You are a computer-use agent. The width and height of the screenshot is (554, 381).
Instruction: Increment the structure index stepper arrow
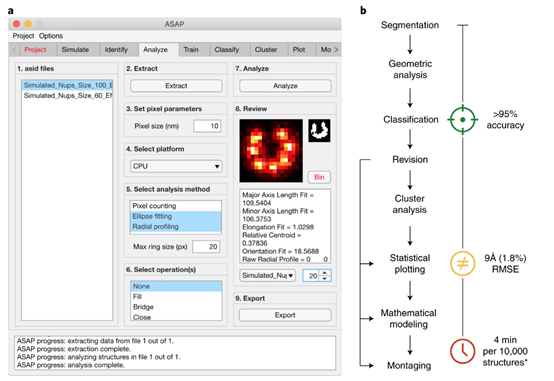325,272
